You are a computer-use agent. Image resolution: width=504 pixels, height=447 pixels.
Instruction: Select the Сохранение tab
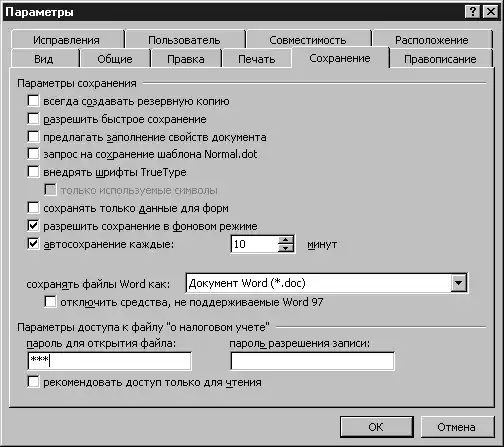point(340,58)
